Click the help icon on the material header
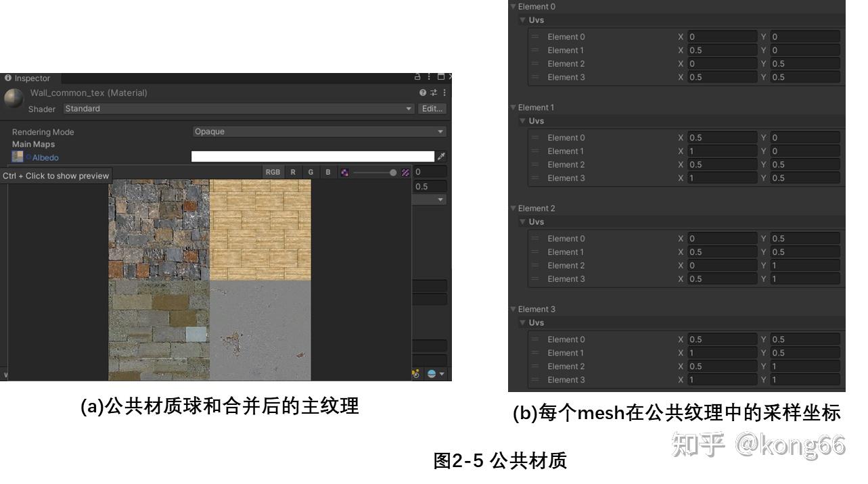868x484 pixels. point(422,93)
